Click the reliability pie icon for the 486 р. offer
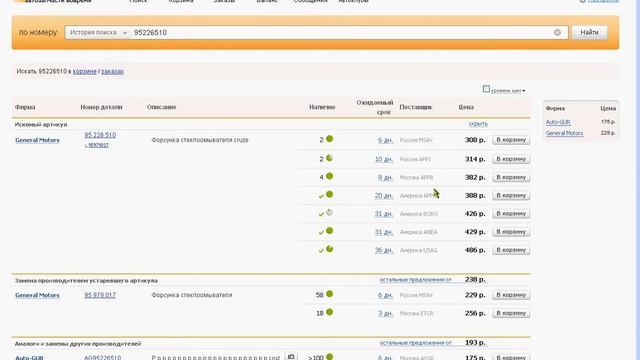640x360 pixels. coord(329,249)
